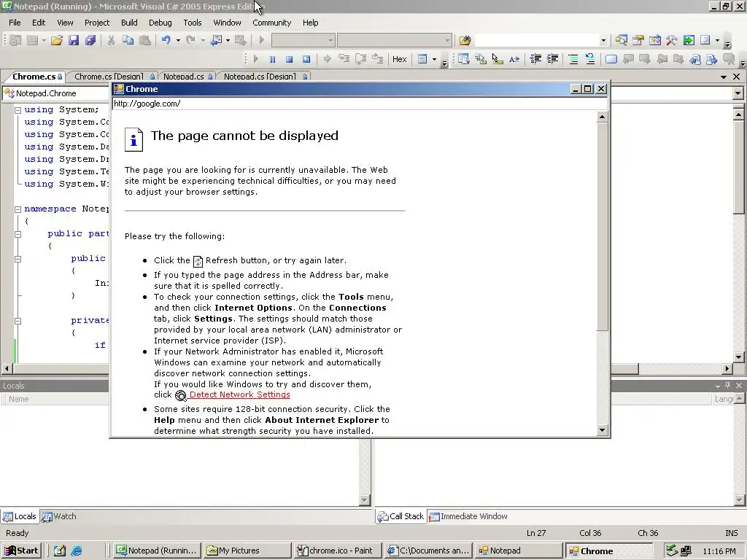Click the Name column header in Locals
The height and width of the screenshot is (560, 747).
pos(18,399)
